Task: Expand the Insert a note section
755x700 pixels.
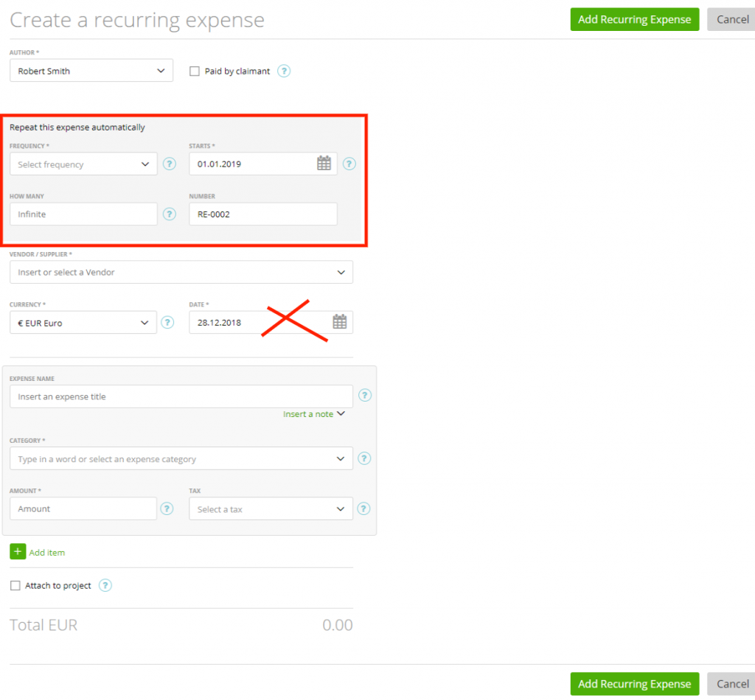Action: [314, 413]
